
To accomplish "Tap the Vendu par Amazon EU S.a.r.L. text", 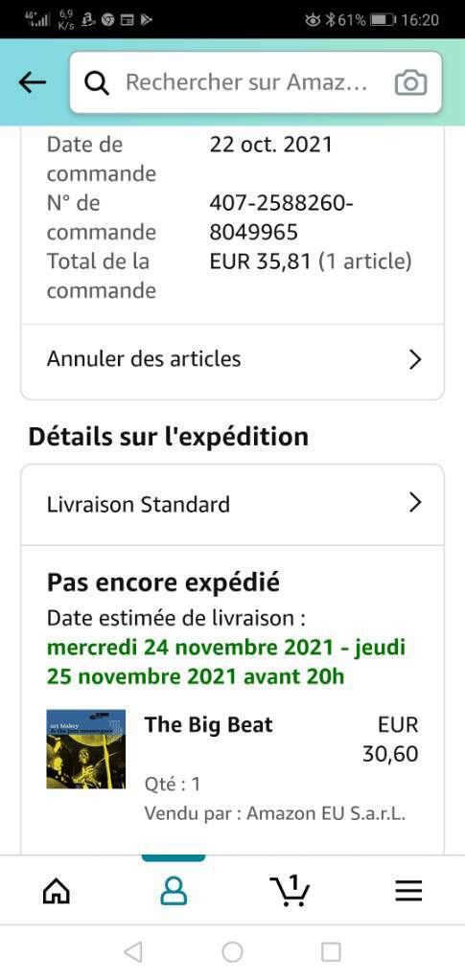I will pyautogui.click(x=275, y=813).
